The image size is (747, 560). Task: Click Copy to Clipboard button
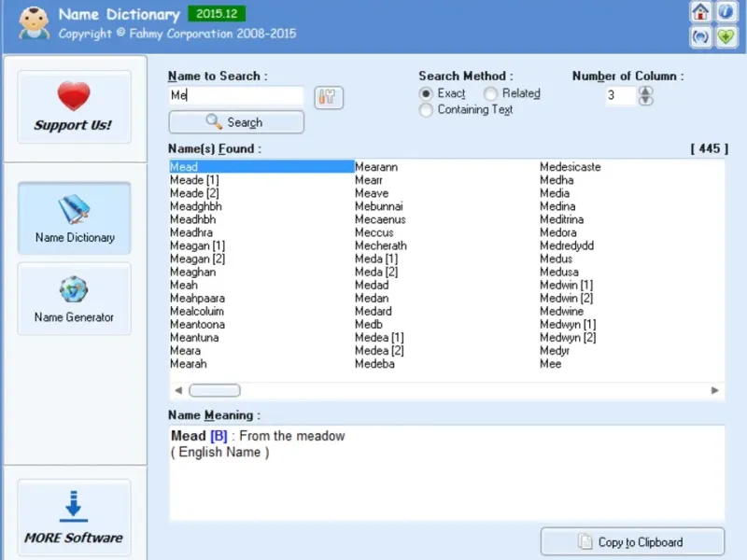pos(633,541)
